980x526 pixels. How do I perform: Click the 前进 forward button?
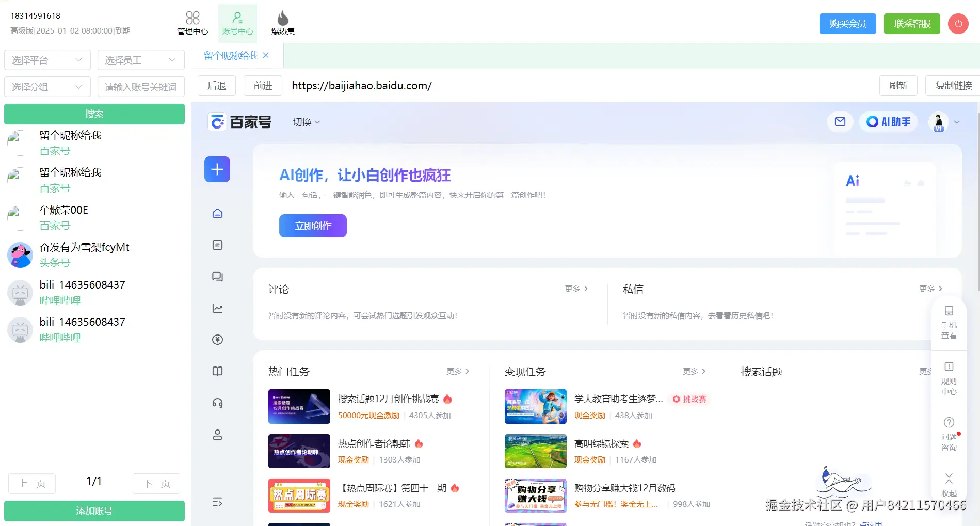click(x=263, y=86)
